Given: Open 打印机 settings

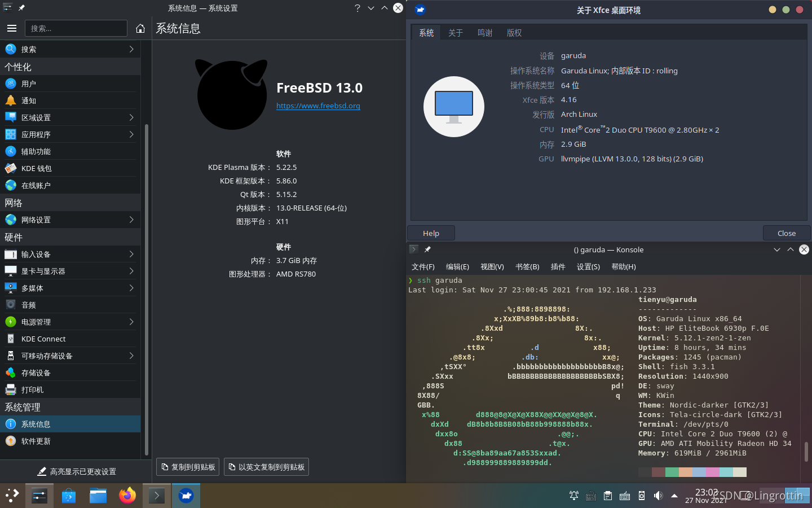Looking at the screenshot, I should [x=70, y=389].
